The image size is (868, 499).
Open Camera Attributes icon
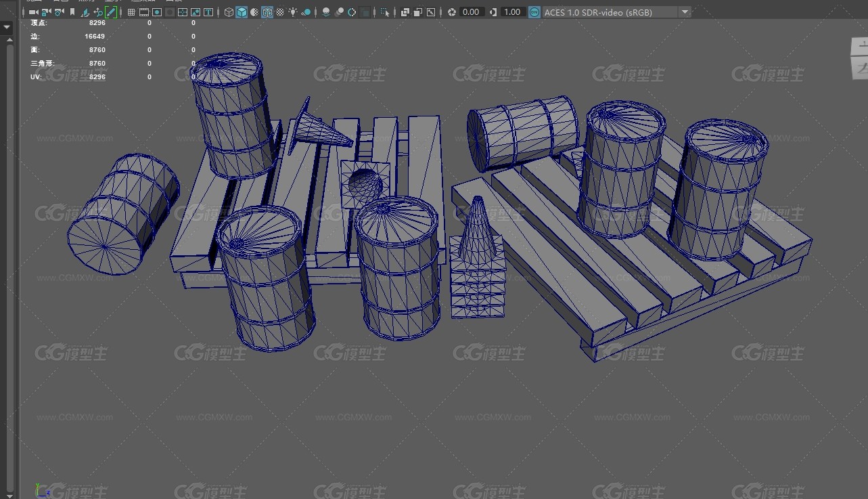pos(60,12)
